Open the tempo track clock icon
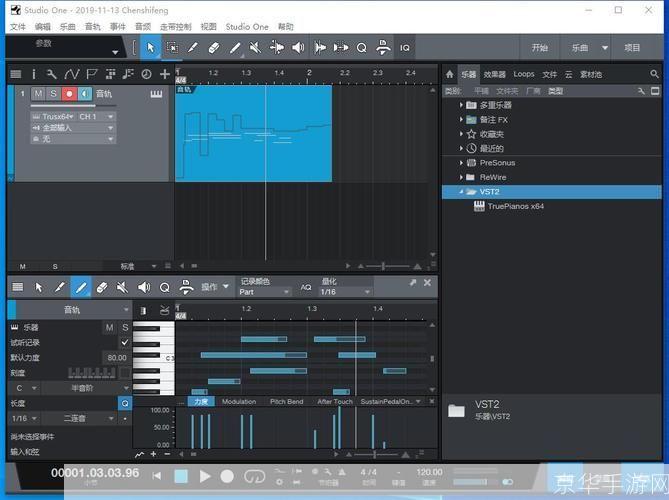Screen dimensions: 669x500 [146, 74]
